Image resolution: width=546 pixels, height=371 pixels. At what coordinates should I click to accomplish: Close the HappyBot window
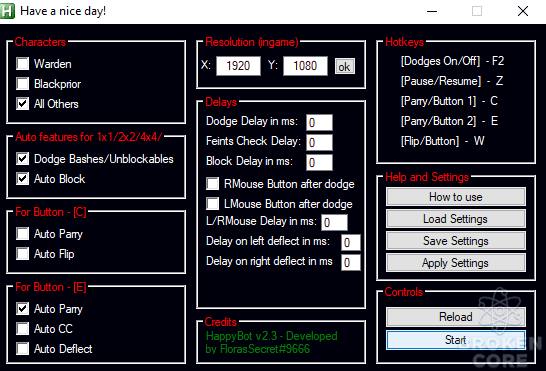point(523,11)
